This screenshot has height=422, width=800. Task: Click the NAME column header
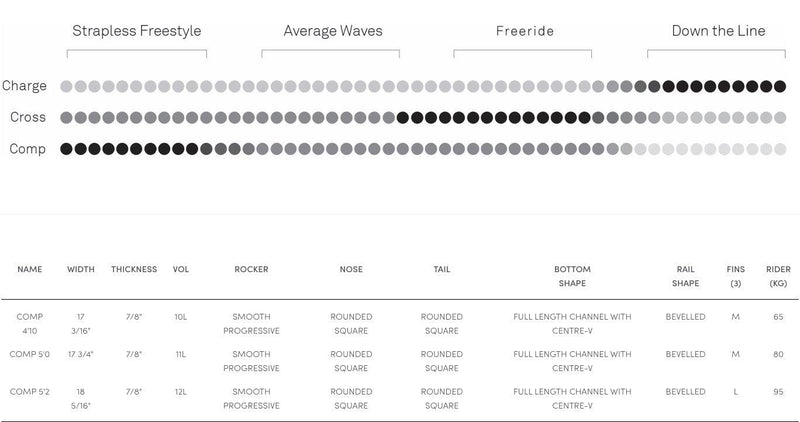(30, 269)
